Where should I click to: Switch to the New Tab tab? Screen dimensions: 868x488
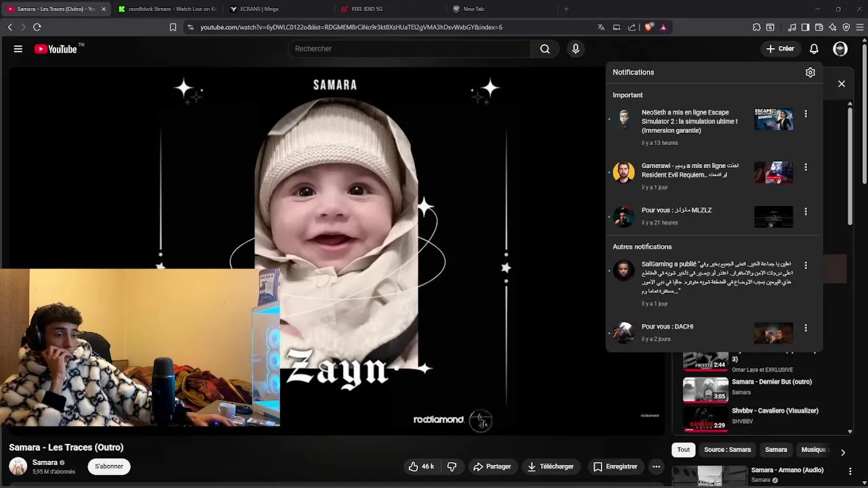point(500,9)
